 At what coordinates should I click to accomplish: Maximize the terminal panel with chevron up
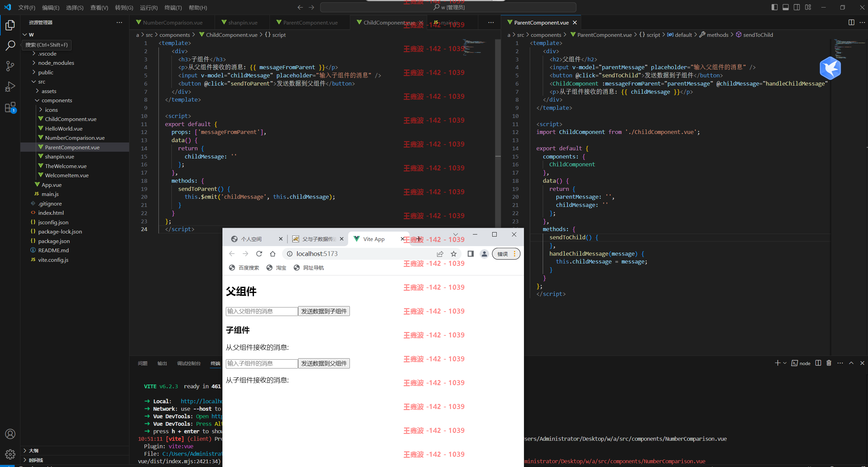coord(851,363)
